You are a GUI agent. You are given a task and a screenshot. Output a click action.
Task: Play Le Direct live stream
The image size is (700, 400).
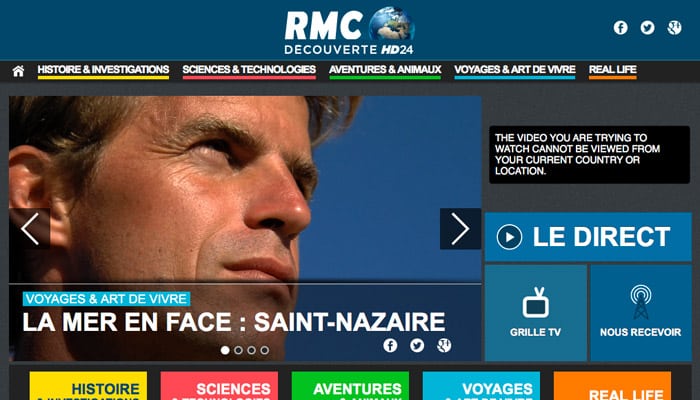click(588, 237)
